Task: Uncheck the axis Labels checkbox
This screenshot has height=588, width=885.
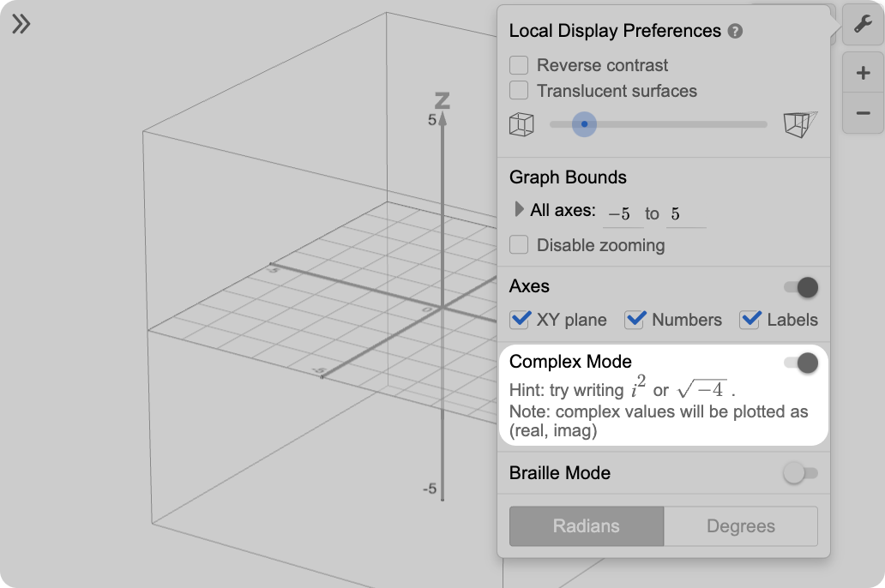Action: point(750,320)
